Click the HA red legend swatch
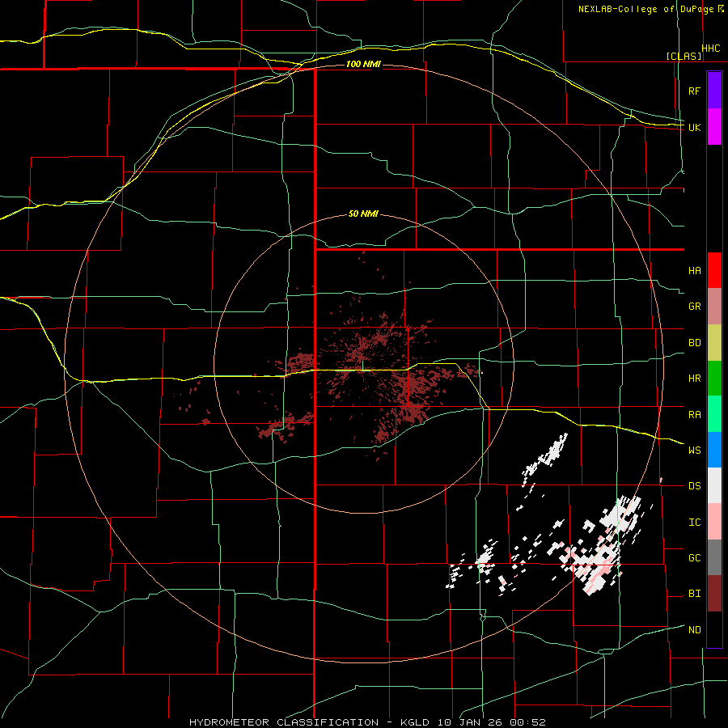The height and width of the screenshot is (728, 728). (714, 270)
